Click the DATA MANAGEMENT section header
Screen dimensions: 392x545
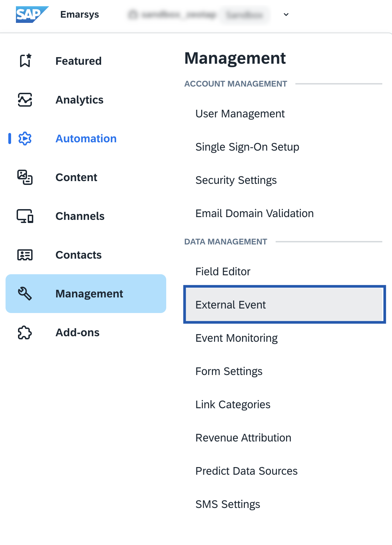click(226, 242)
